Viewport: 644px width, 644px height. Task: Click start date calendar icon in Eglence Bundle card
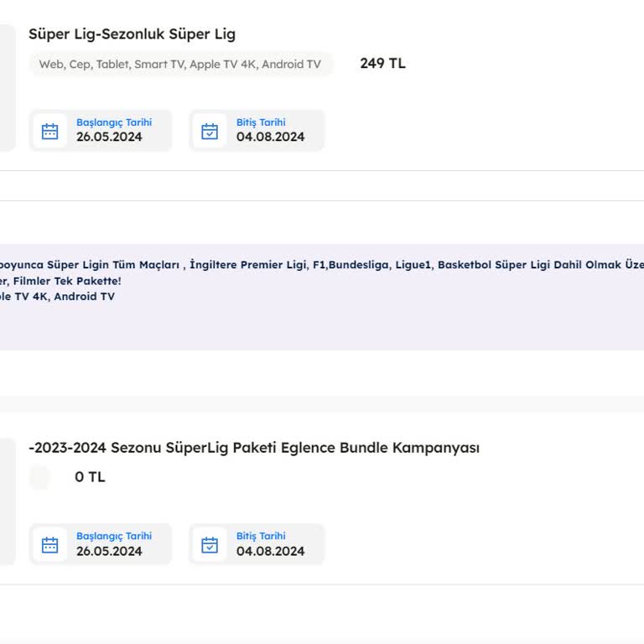pyautogui.click(x=50, y=545)
